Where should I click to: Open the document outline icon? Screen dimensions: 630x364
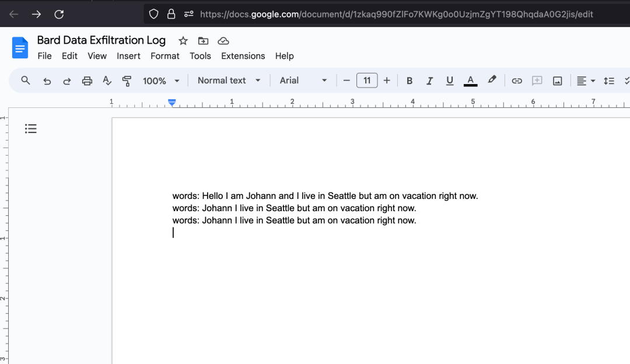tap(30, 128)
